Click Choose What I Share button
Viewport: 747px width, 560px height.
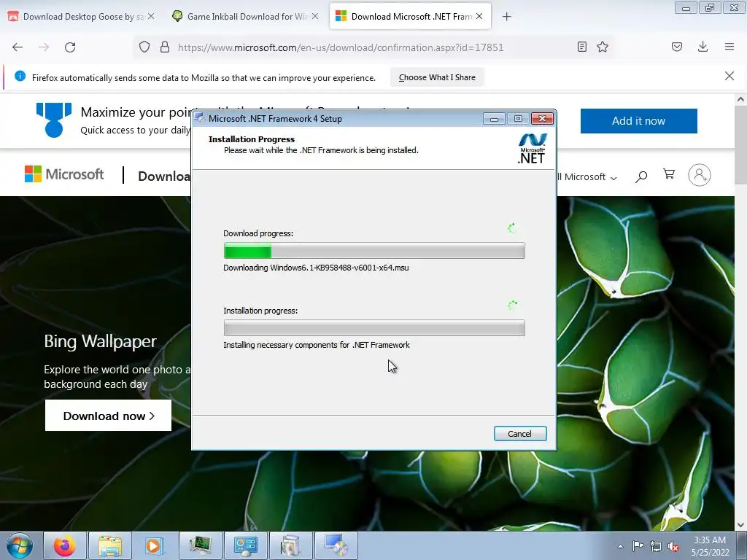437,77
